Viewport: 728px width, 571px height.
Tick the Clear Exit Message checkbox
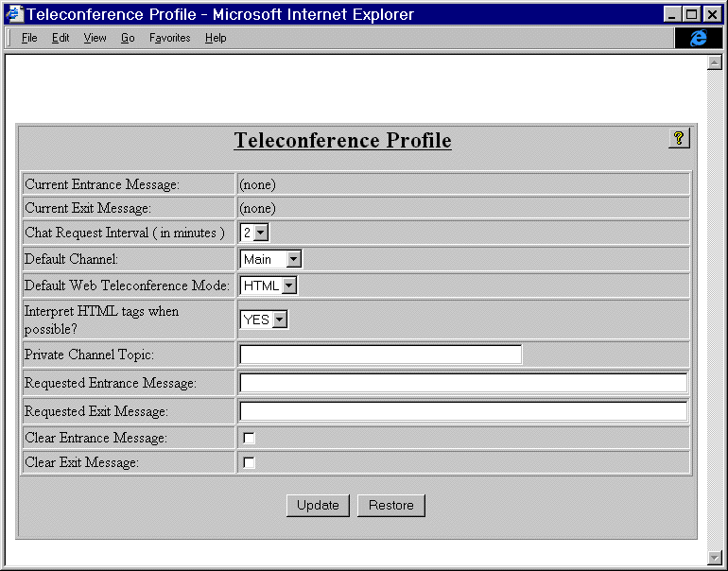point(249,463)
